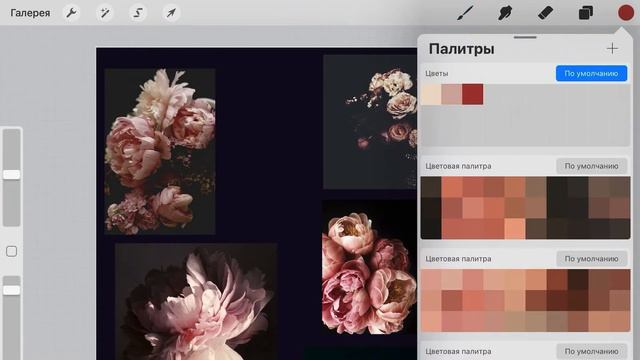The image size is (640, 360).
Task: Tap the active red color circle
Action: click(625, 13)
